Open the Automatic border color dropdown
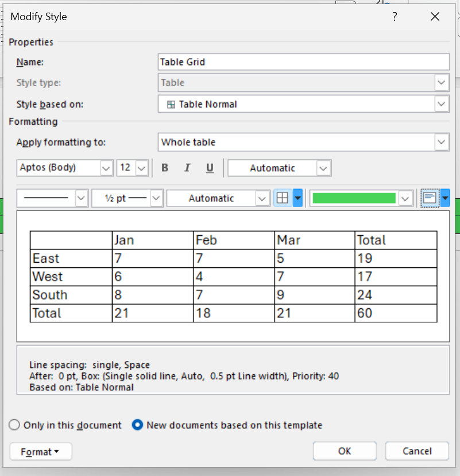The height and width of the screenshot is (476, 460). pyautogui.click(x=262, y=198)
